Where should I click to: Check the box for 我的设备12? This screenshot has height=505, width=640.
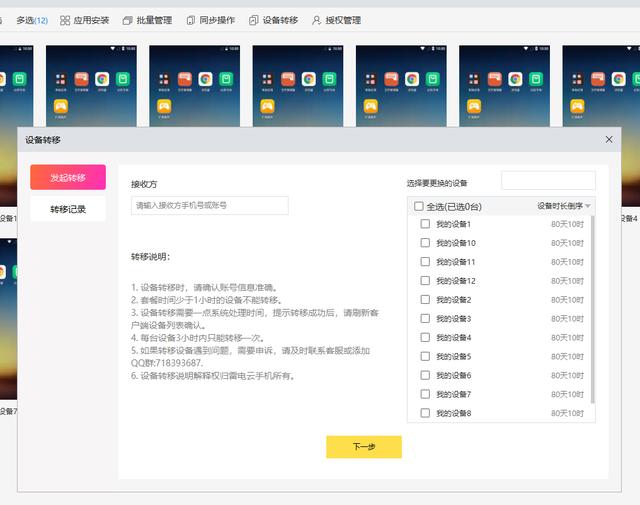425,280
